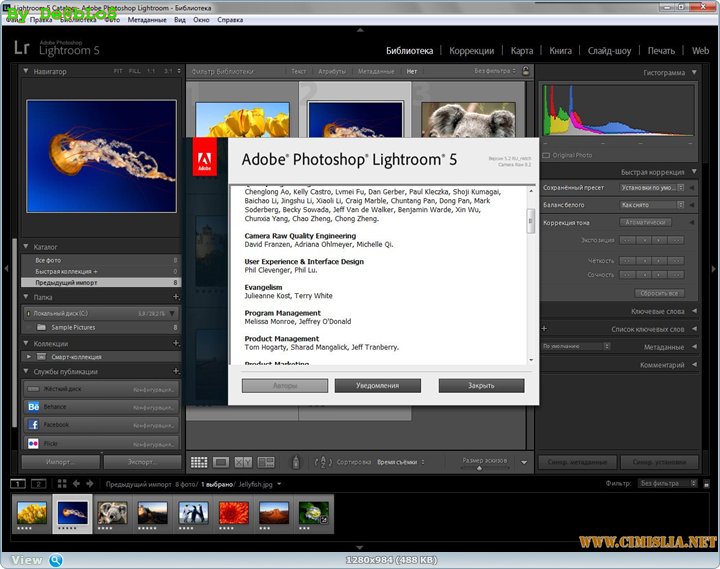Select secondary display button 2
Image resolution: width=720 pixels, height=569 pixels.
pos(38,484)
